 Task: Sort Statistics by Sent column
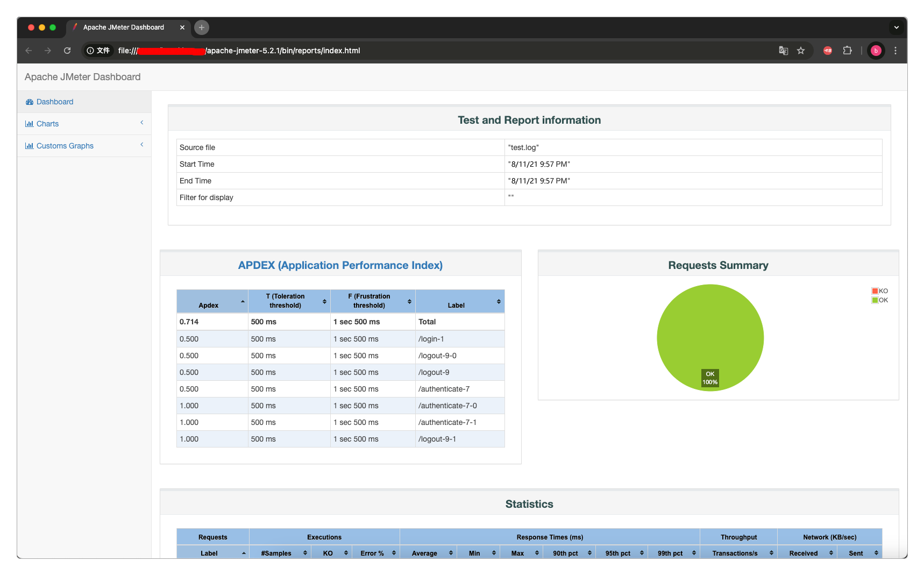(859, 553)
